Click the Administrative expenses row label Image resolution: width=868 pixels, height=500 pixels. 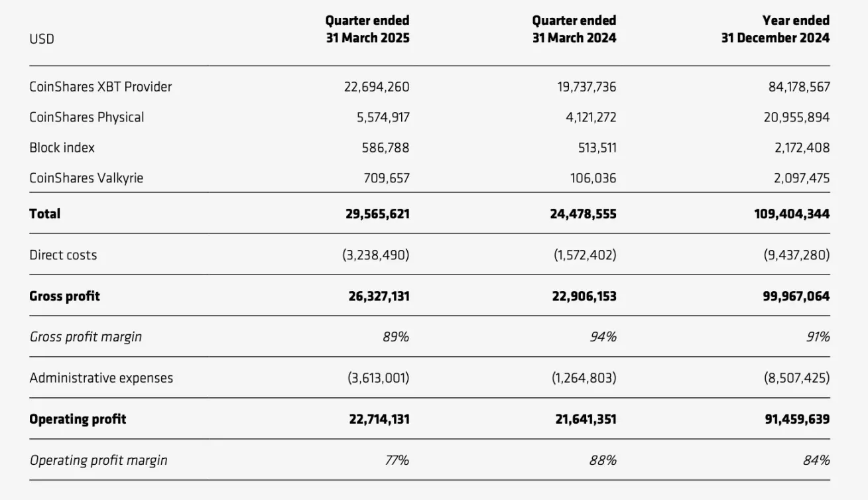(x=101, y=378)
